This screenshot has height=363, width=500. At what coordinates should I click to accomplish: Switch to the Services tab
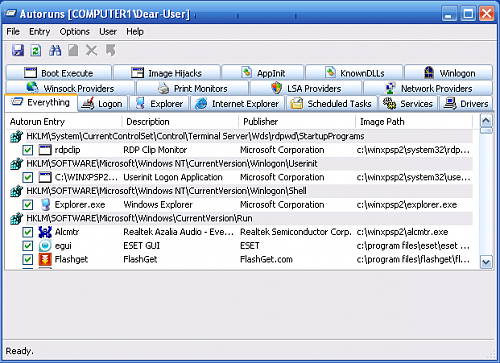click(x=408, y=104)
